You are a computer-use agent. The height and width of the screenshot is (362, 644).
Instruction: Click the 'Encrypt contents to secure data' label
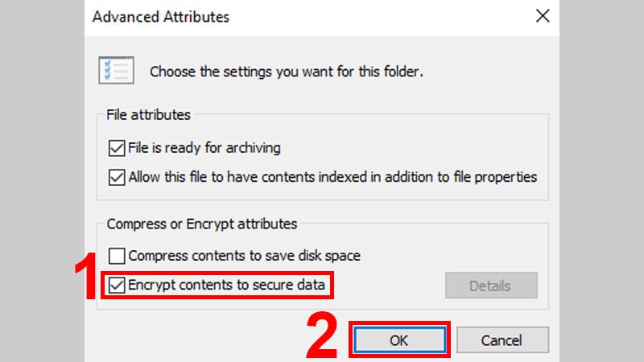[226, 285]
